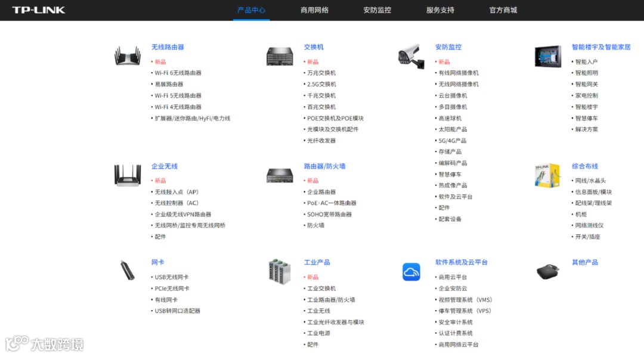Viewport: 644px width, 356px height.
Task: Select 易展路由器
Action: [169, 84]
